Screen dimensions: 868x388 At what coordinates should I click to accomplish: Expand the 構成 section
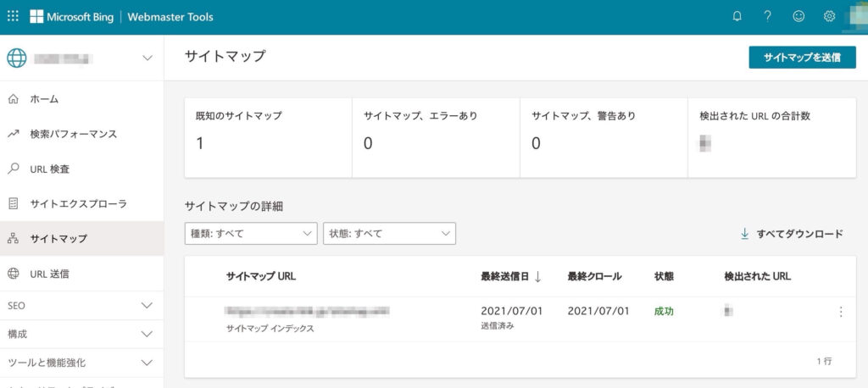point(81,335)
